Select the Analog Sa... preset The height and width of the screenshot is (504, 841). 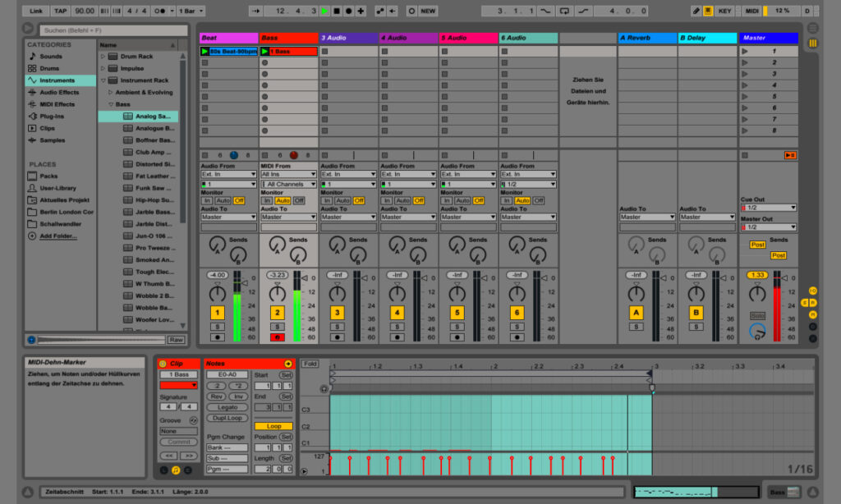pos(138,117)
